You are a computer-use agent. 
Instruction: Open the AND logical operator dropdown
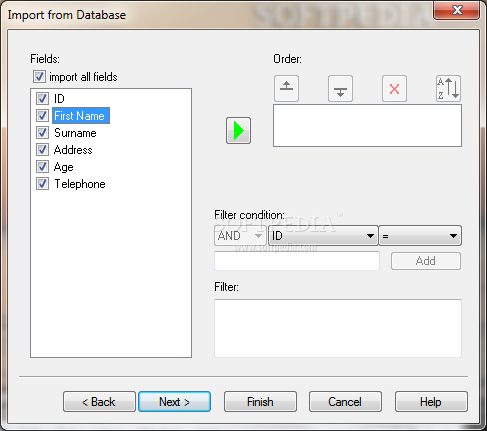240,236
